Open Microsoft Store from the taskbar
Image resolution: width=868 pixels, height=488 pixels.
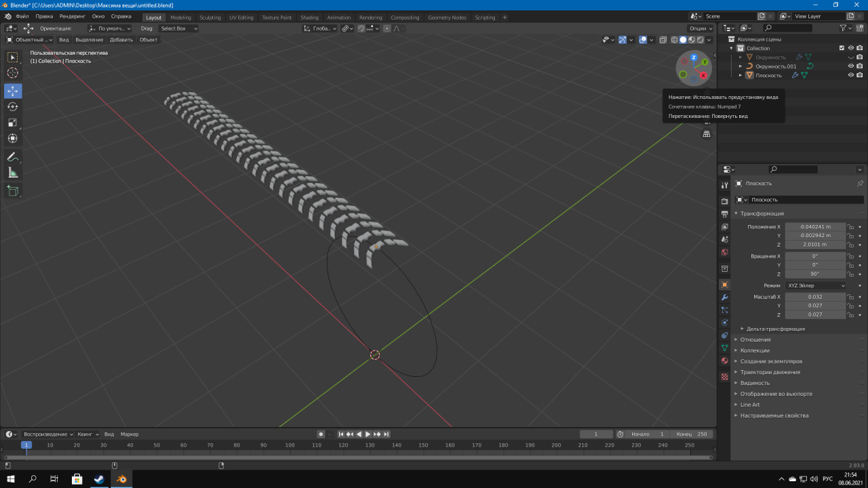click(x=77, y=479)
